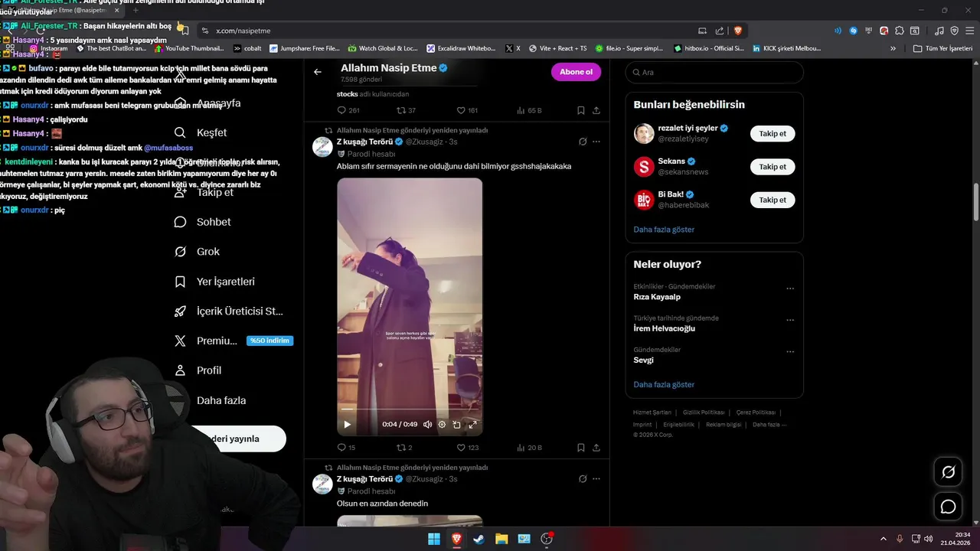Click the Brave Shields lion icon

point(738,31)
